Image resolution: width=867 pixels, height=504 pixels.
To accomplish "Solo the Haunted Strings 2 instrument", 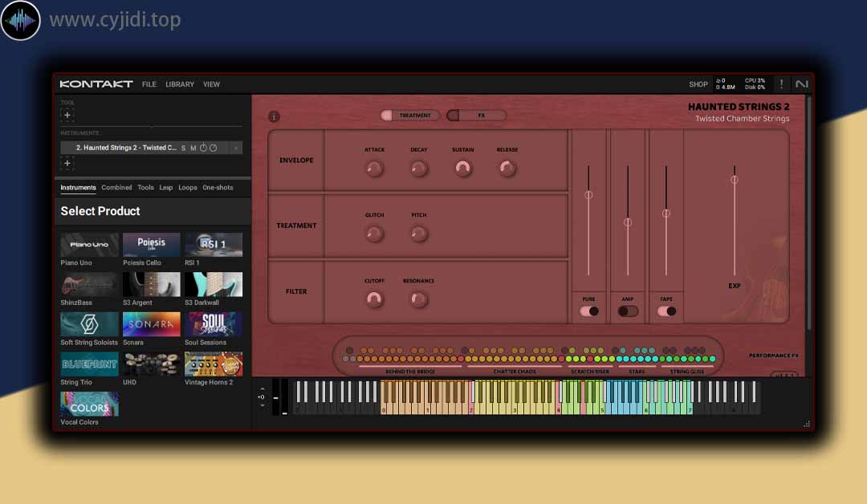I will point(184,148).
